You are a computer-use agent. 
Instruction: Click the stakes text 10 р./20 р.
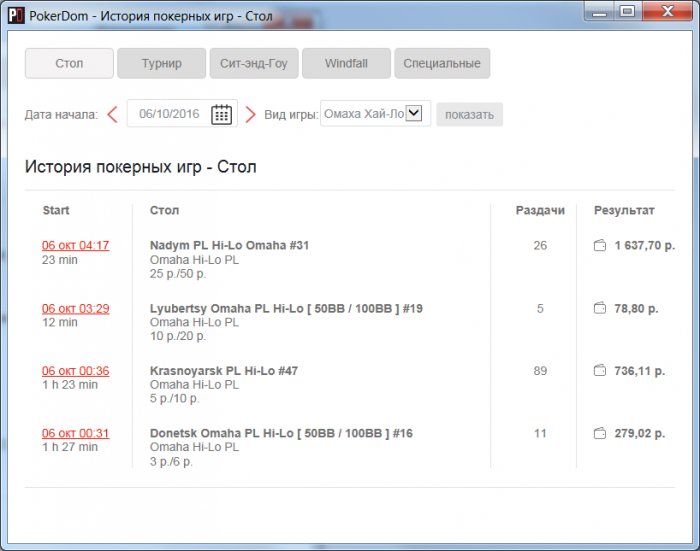click(178, 336)
